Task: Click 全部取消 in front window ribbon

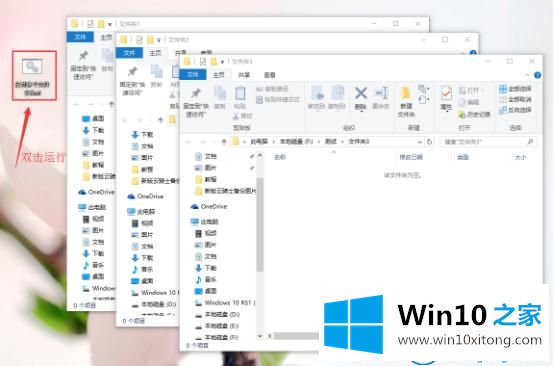Action: pos(515,100)
